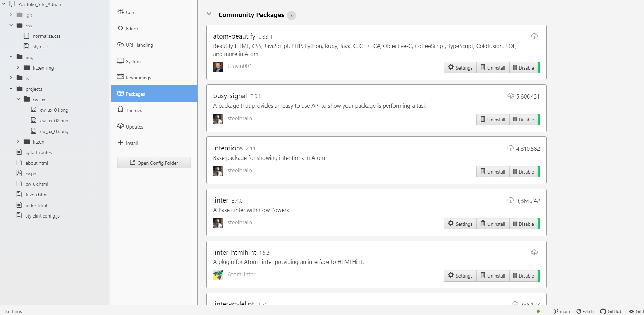Collapse the img folder

point(11,57)
